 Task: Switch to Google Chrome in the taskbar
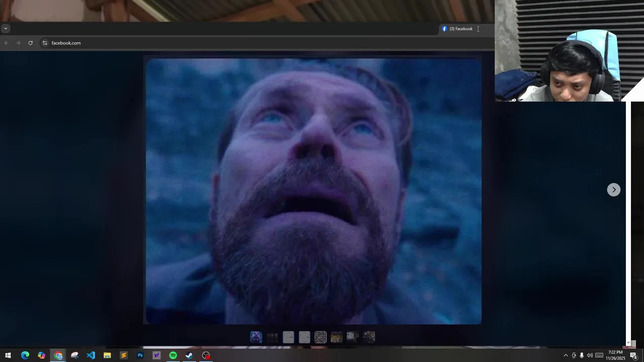pos(58,355)
